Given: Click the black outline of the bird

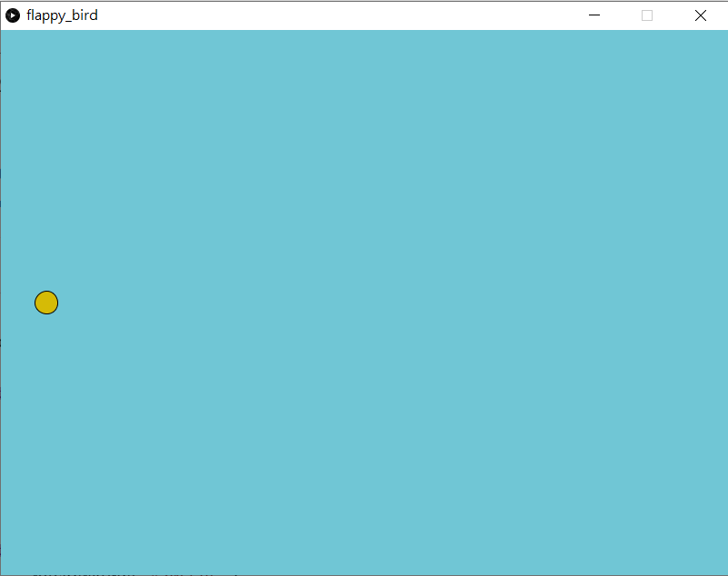Looking at the screenshot, I should [x=46, y=292].
